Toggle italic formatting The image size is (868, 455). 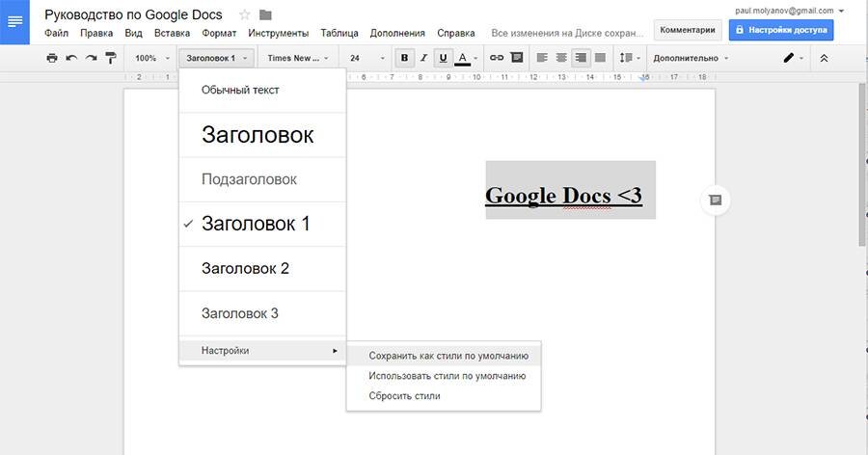point(423,58)
